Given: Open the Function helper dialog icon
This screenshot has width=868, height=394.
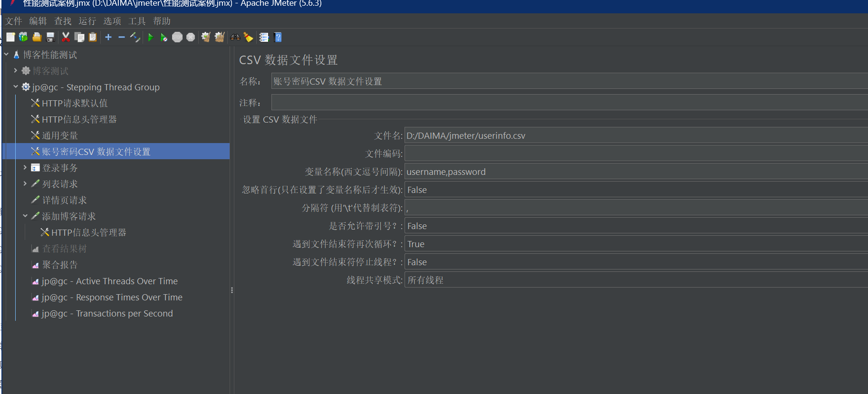Looking at the screenshot, I should pos(264,37).
